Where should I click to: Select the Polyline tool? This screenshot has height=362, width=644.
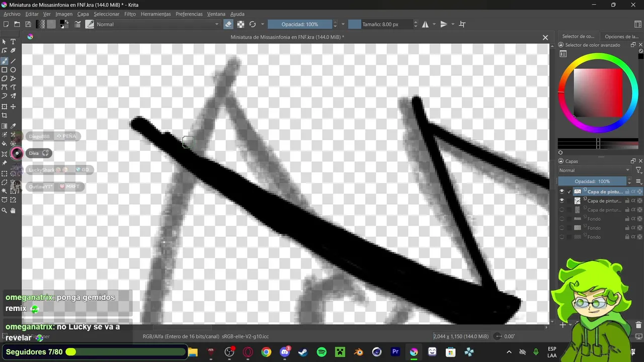[13, 78]
